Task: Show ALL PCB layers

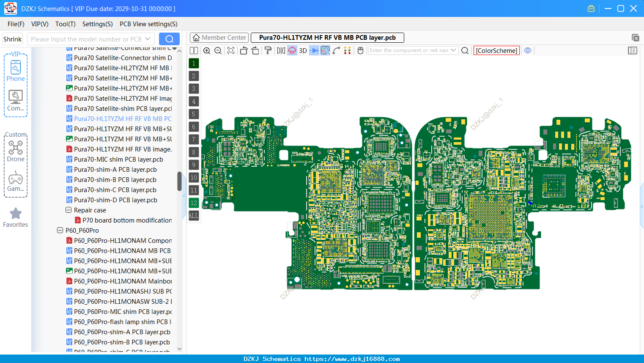Action: pos(194,216)
